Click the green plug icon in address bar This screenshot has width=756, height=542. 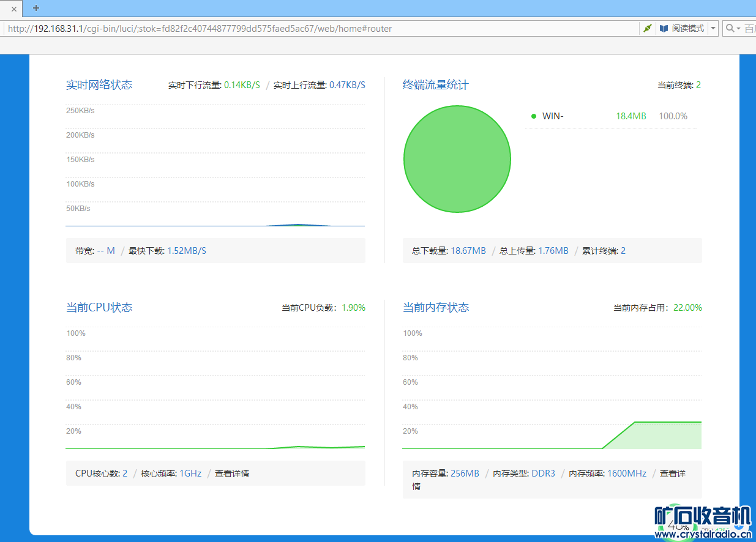647,28
